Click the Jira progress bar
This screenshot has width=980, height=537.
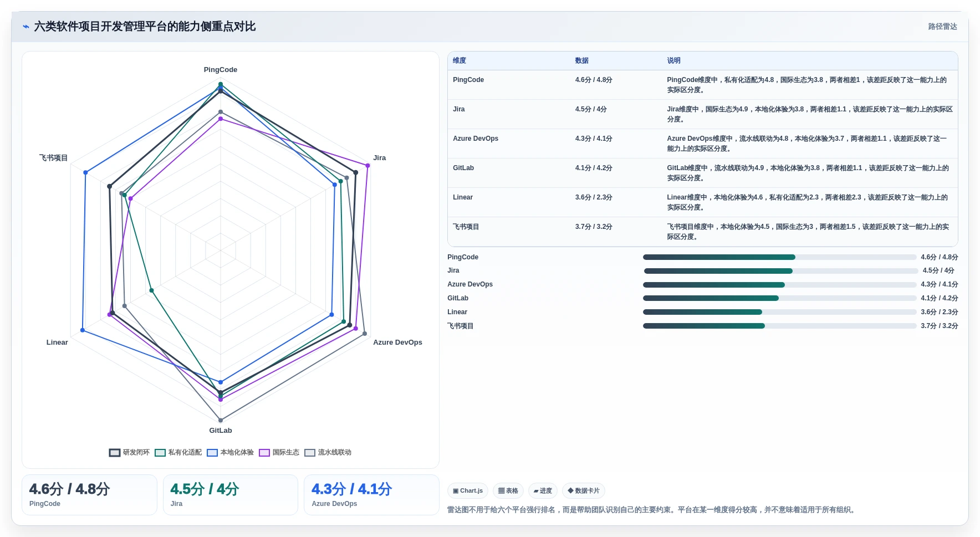pos(781,271)
